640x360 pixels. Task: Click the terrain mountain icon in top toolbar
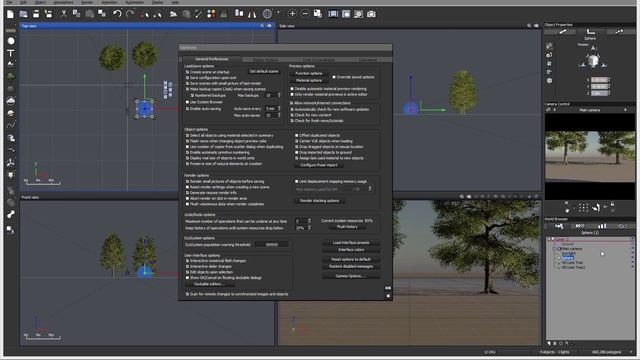click(x=173, y=14)
